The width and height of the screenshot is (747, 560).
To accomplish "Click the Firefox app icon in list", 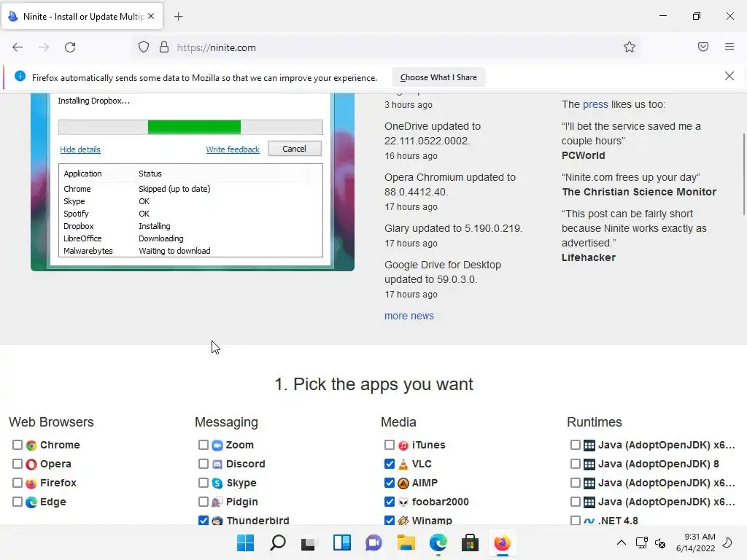I will pyautogui.click(x=31, y=483).
